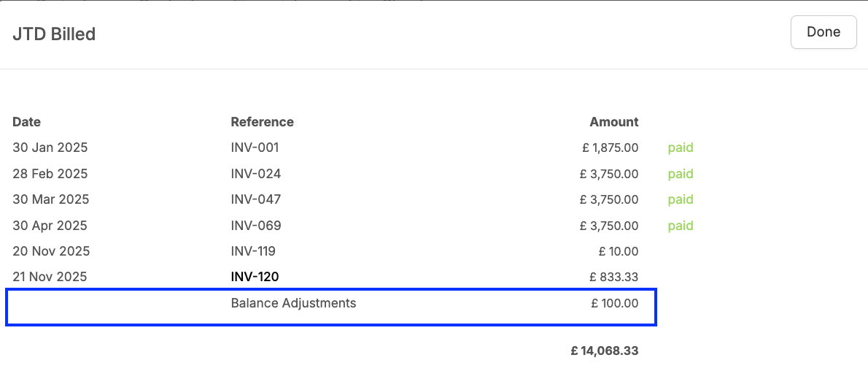
Task: Click the Reference column header
Action: tap(263, 121)
